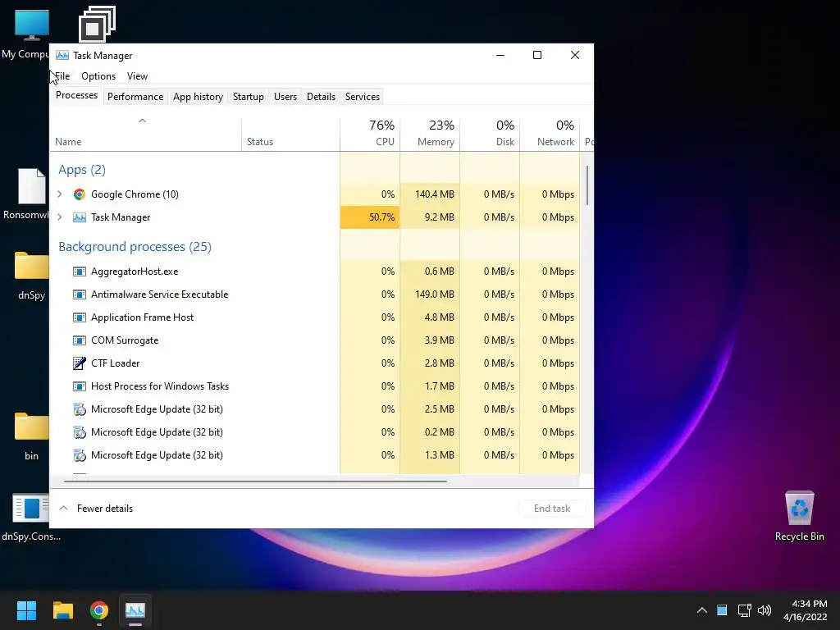
Task: Click the End task button
Action: coord(552,509)
